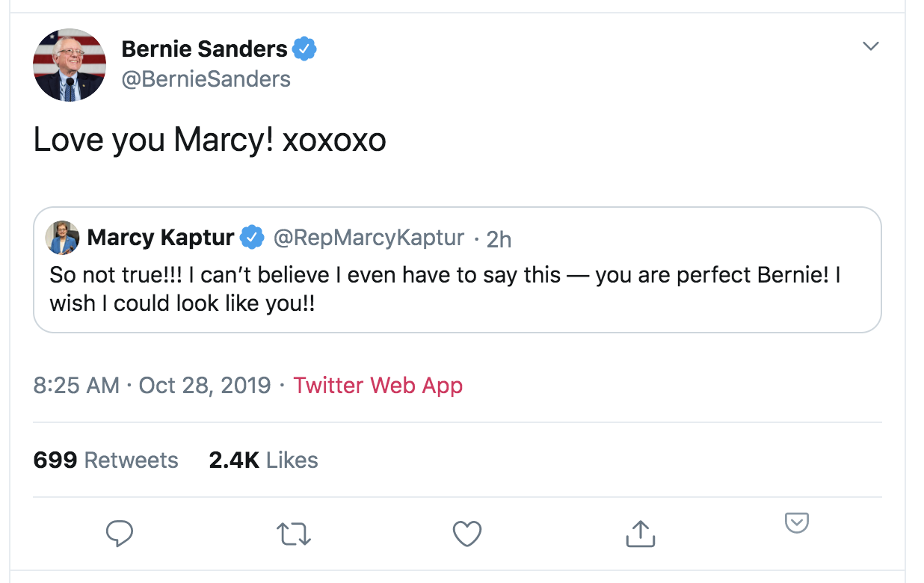Click the Twitter Web App source link
Image resolution: width=924 pixels, height=583 pixels.
(378, 385)
